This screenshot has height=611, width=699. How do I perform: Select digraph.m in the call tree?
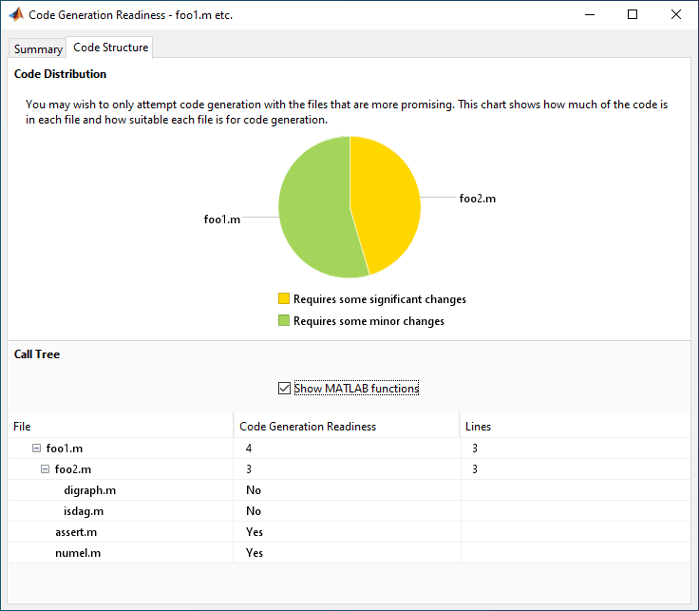(x=89, y=490)
